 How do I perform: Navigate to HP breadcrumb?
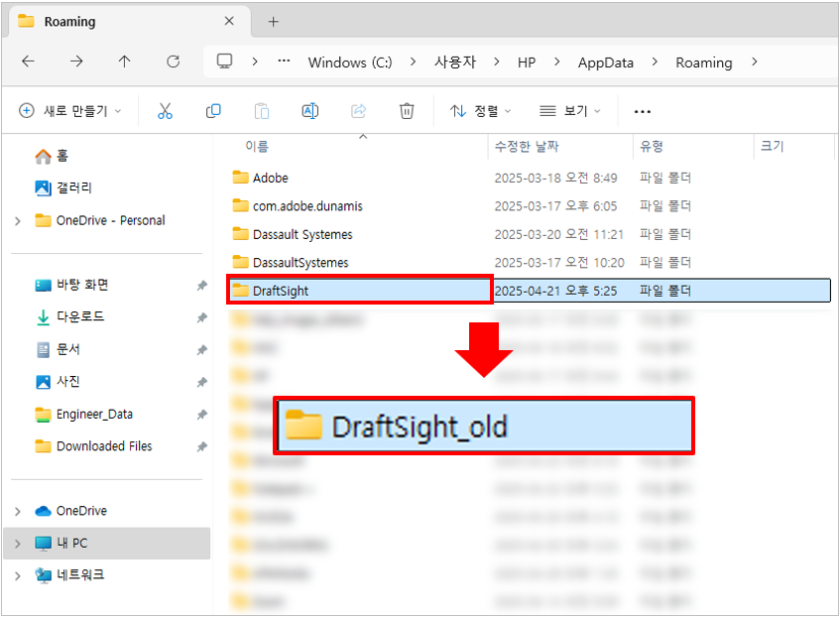pyautogui.click(x=527, y=62)
